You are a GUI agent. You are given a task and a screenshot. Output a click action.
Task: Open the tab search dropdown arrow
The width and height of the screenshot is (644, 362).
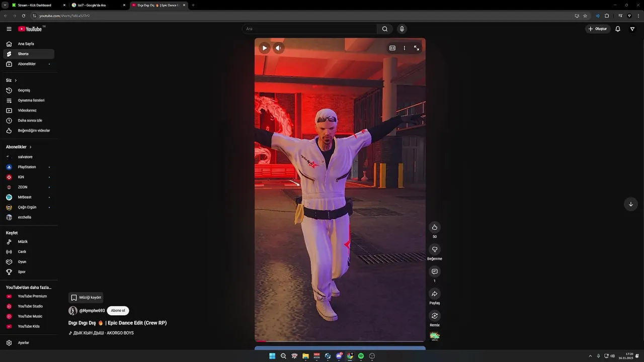pos(4,5)
